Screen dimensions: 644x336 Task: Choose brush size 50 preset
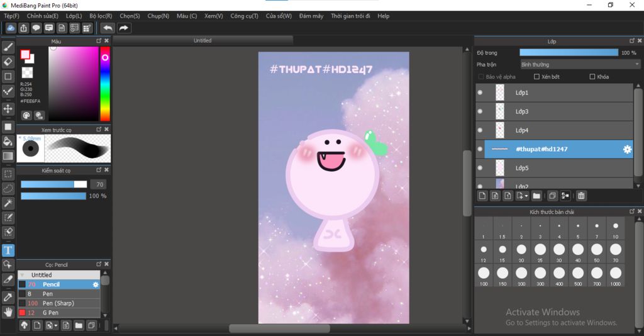pos(596,249)
